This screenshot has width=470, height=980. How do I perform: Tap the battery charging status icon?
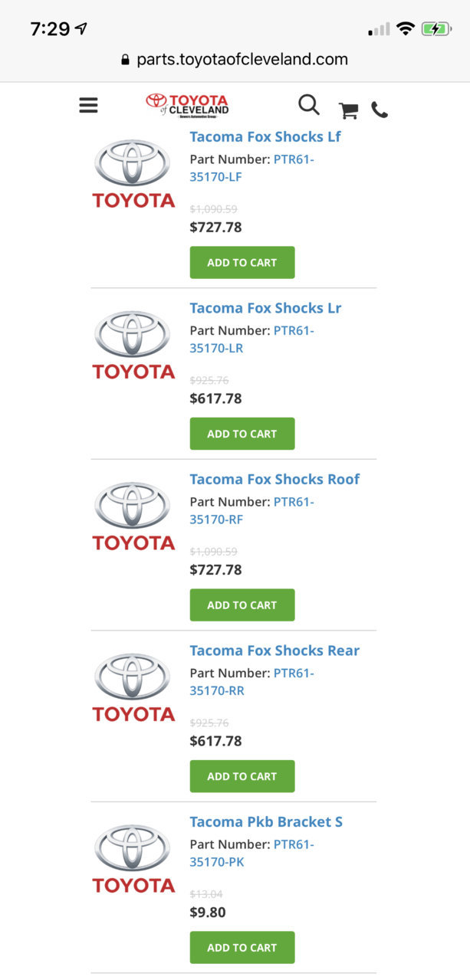[x=436, y=29]
